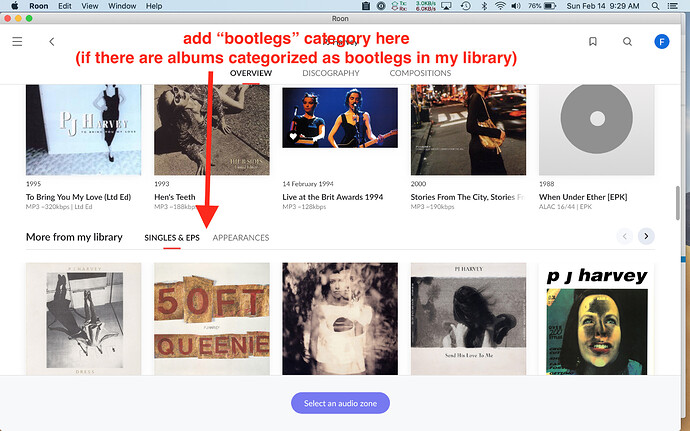Click the page vertical scrollbar thumb
Viewport: 690px width, 431px height.
(x=678, y=203)
